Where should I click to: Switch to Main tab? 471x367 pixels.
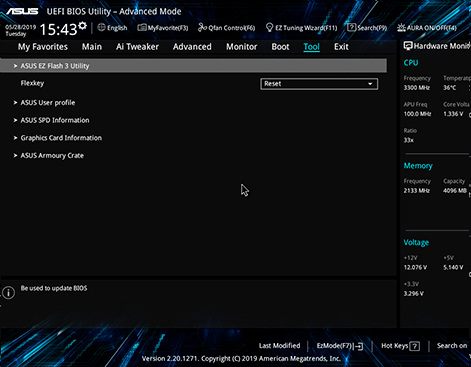point(92,47)
